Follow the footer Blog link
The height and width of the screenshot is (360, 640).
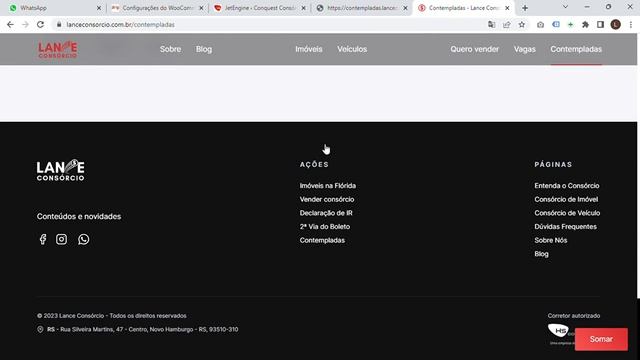(x=542, y=254)
